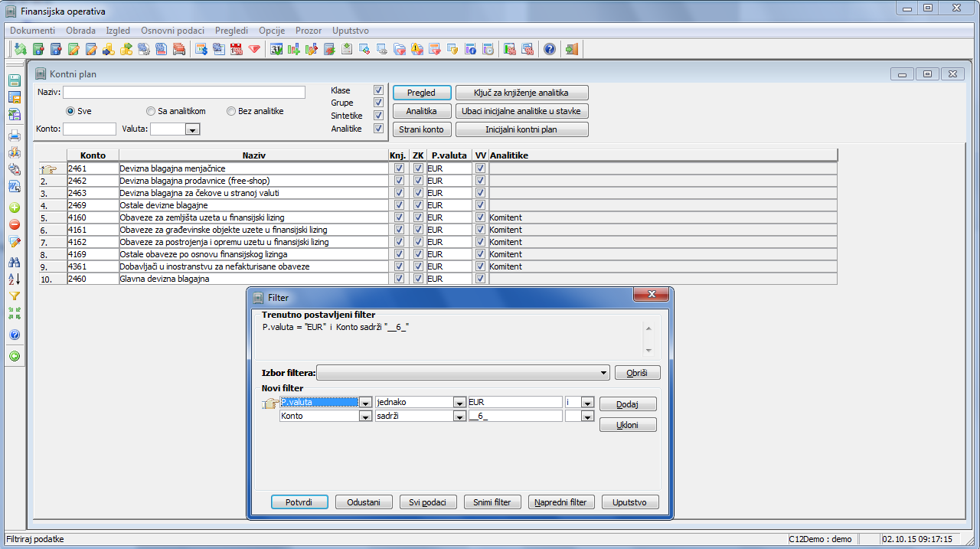
Task: Click the Naziv input field
Action: 184,93
